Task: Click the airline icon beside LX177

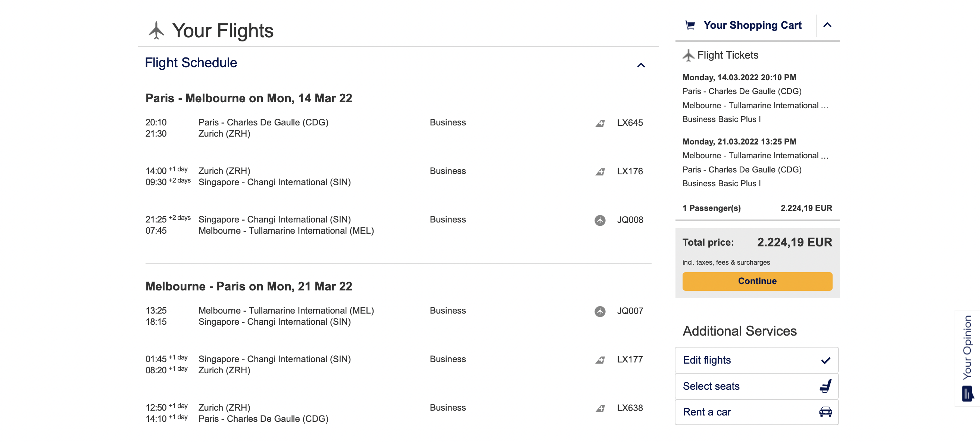Action: point(600,360)
